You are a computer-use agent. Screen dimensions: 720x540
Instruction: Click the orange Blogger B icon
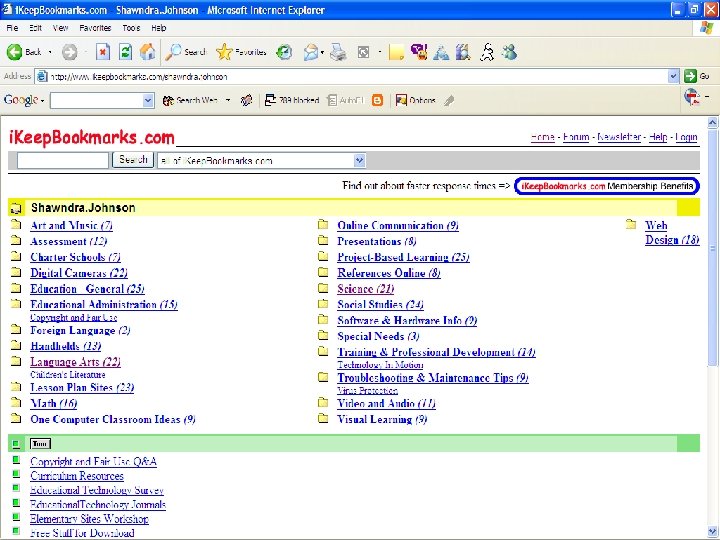[x=377, y=100]
